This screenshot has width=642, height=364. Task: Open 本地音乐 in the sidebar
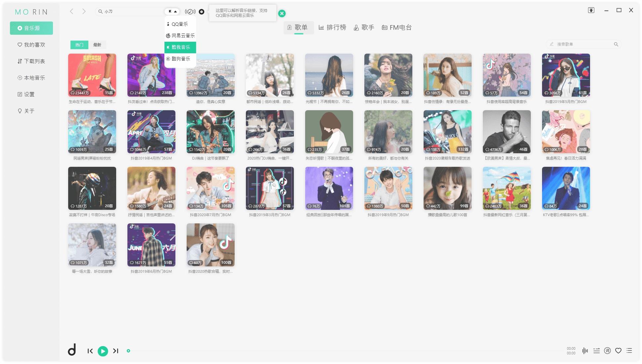(31, 78)
